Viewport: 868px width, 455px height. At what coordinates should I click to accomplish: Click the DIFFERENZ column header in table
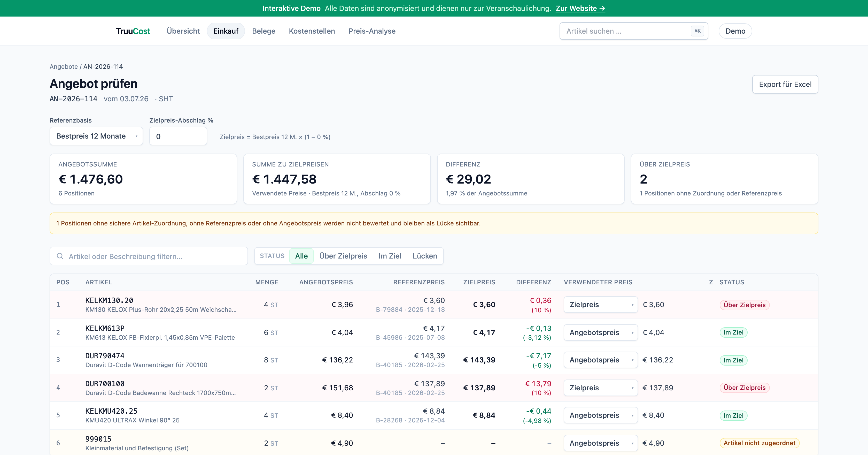click(533, 282)
